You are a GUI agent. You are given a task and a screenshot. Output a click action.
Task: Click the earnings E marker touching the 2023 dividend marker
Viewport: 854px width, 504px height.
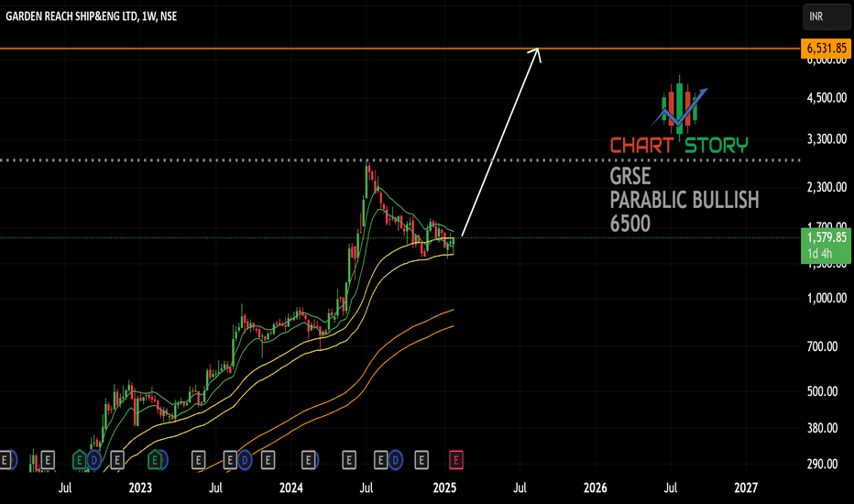pos(230,460)
